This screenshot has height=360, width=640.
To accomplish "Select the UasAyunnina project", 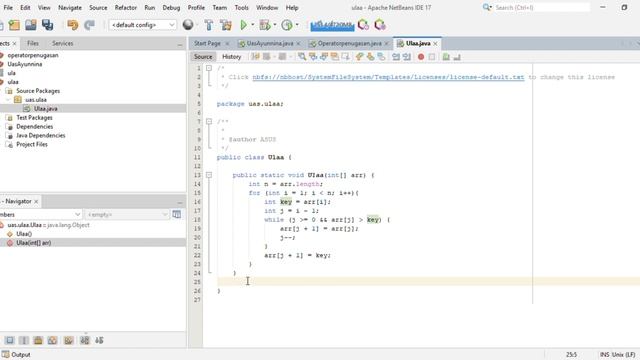I will click(24, 64).
